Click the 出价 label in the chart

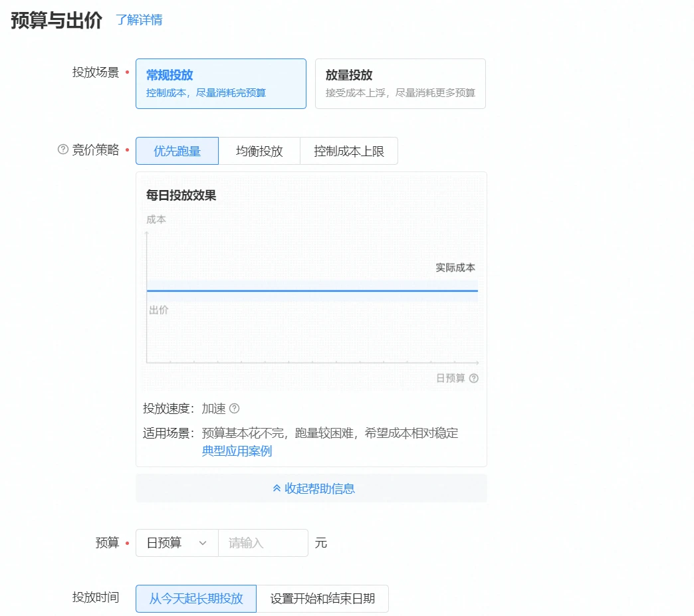point(159,310)
